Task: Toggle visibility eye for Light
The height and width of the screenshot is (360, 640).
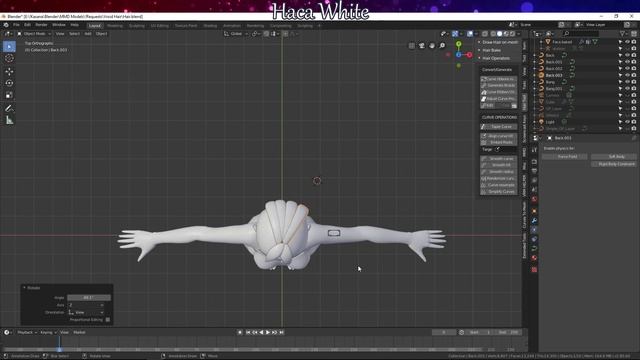Action: coord(627,122)
